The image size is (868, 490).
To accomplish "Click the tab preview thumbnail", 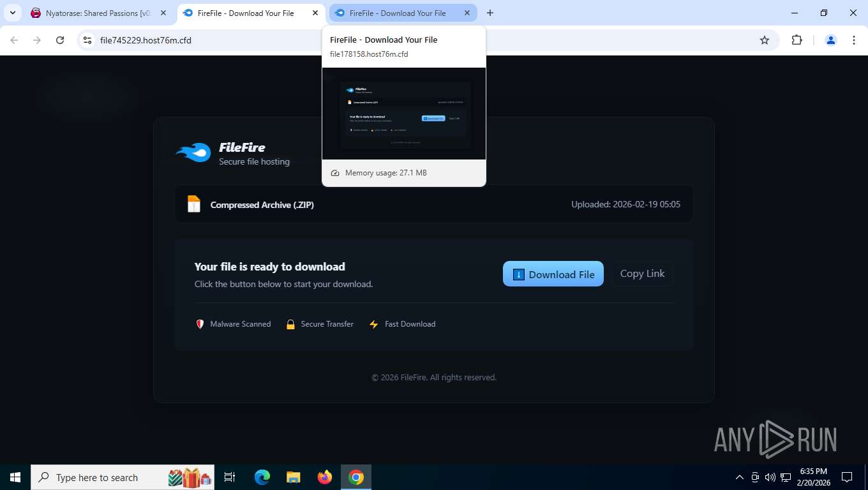I will [x=404, y=114].
